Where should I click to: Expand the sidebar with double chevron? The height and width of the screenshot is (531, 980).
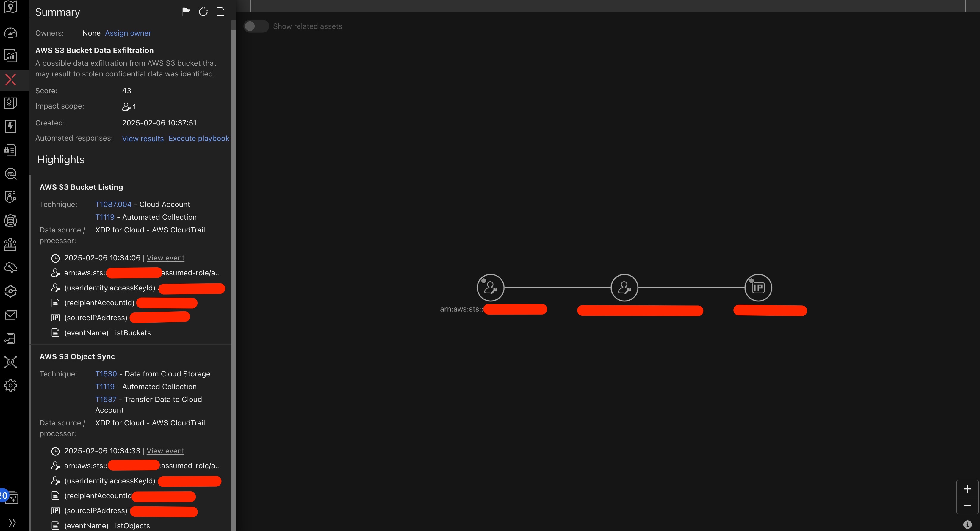coord(12,523)
